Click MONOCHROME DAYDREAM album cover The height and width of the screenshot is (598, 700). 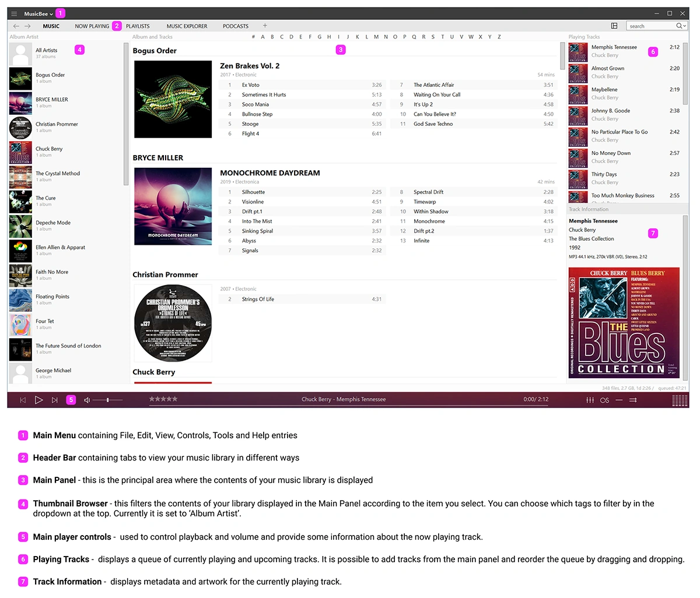[x=173, y=206]
